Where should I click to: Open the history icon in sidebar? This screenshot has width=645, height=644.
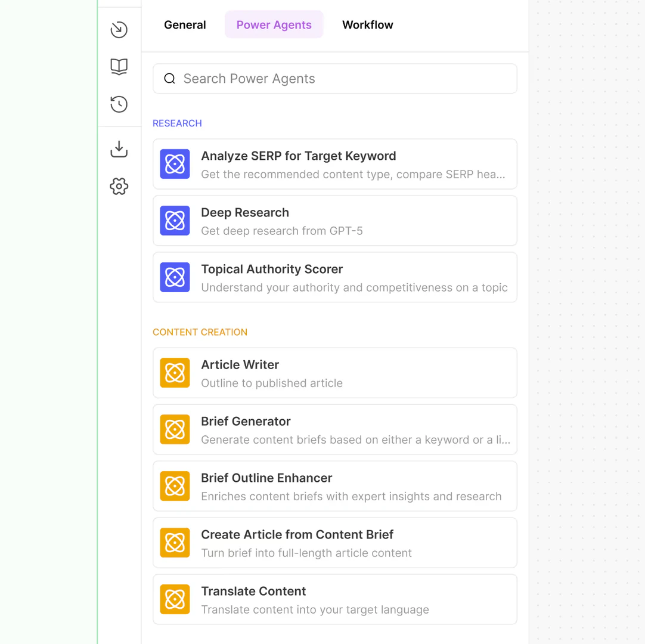(x=119, y=104)
